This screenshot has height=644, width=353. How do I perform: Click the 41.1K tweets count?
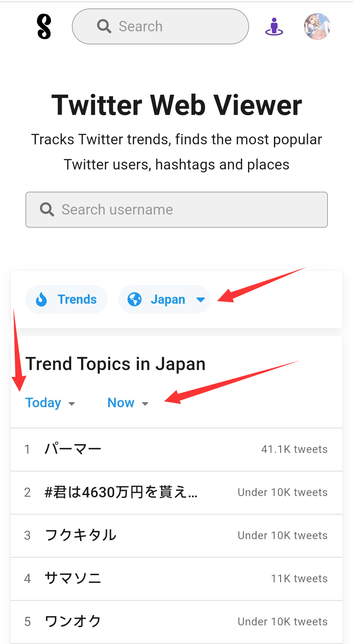294,449
